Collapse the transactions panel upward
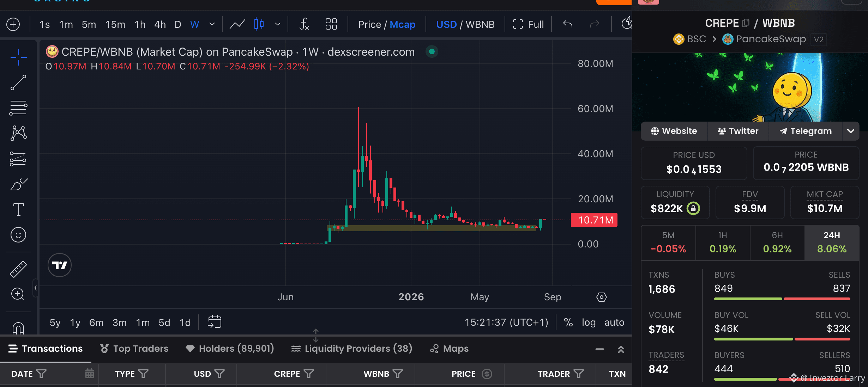Image resolution: width=868 pixels, height=387 pixels. [x=621, y=349]
